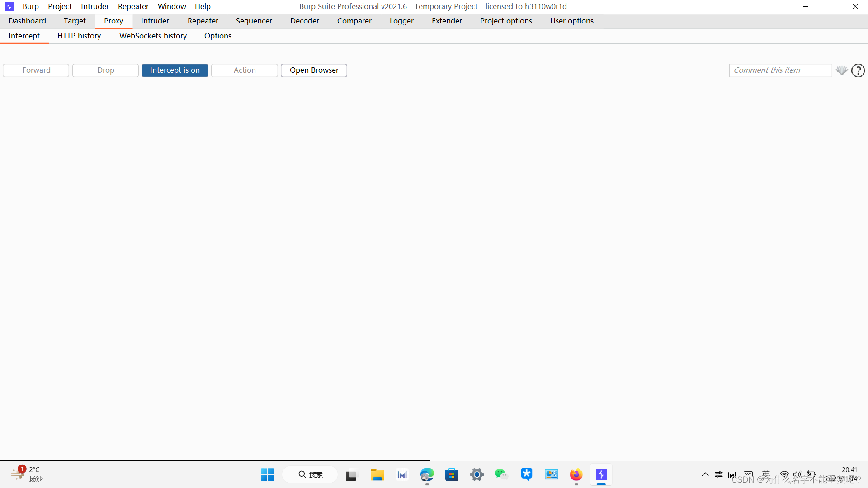Click Open Browser button

coord(314,70)
